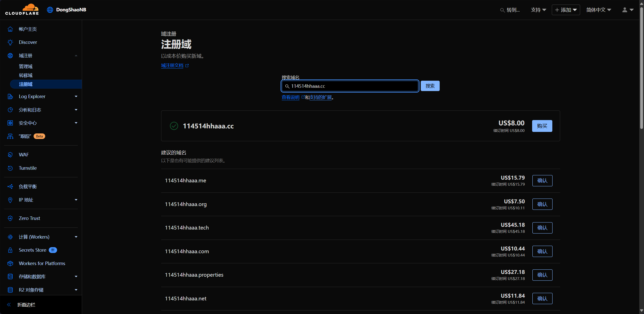Click the Discover lightbulb icon

10,42
